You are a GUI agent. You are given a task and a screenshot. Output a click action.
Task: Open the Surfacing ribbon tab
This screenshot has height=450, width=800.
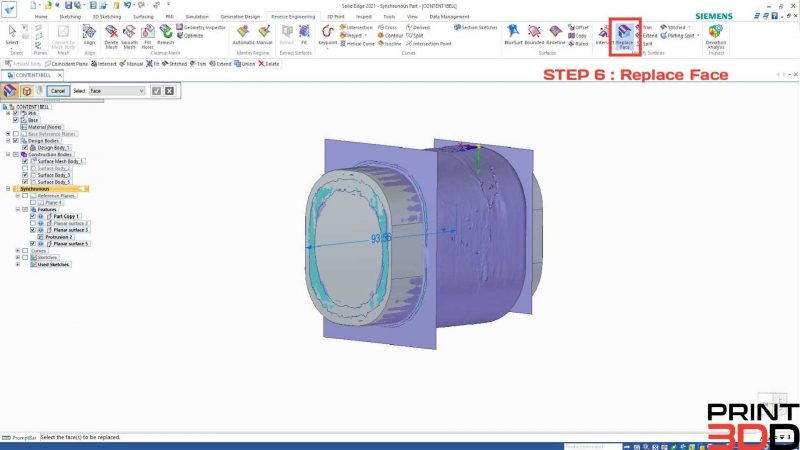pyautogui.click(x=143, y=17)
